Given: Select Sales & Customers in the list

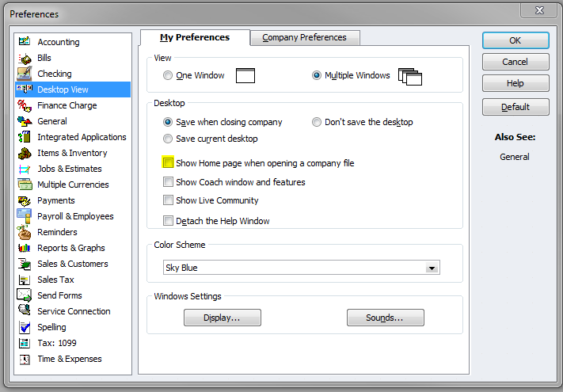Looking at the screenshot, I should [x=73, y=264].
